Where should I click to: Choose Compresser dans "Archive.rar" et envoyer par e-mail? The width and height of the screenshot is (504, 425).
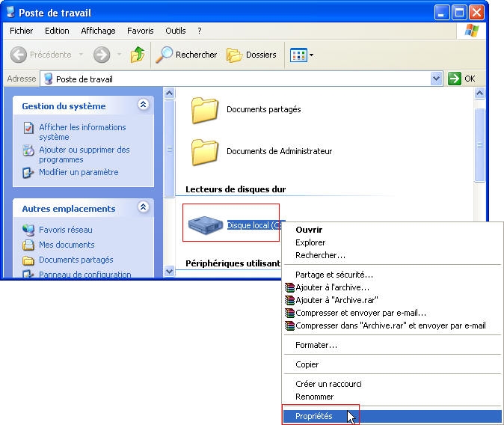coord(392,325)
